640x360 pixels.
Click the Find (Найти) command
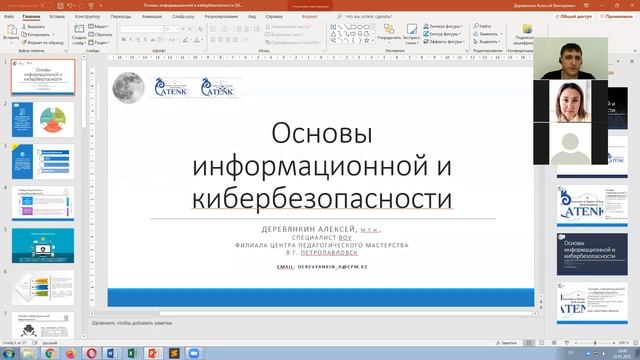pos(482,26)
